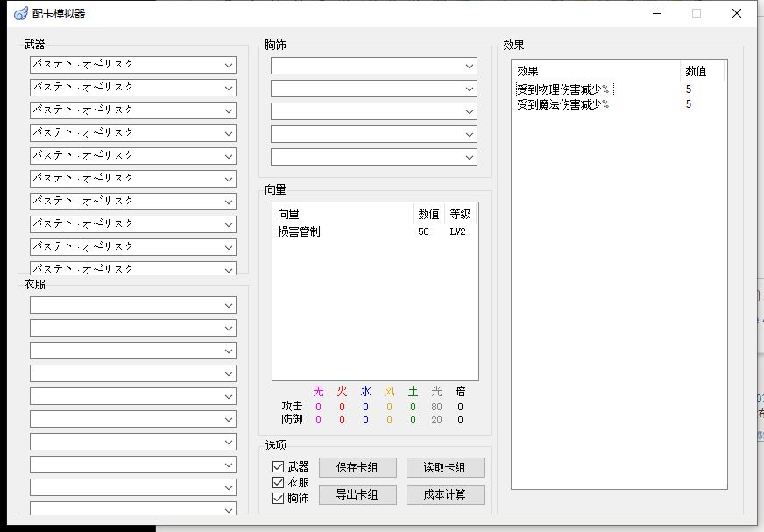
Task: Toggle the 武器 checkbox
Action: pos(279,467)
